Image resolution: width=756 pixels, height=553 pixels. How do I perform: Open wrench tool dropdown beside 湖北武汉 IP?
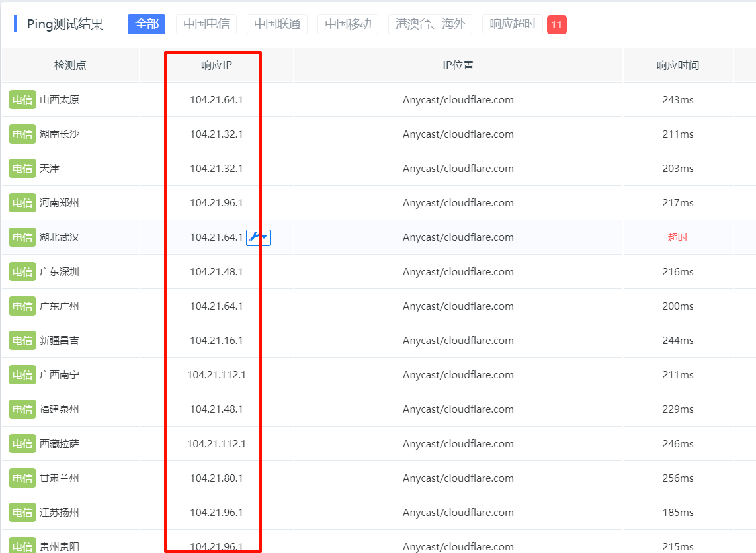[x=258, y=237]
